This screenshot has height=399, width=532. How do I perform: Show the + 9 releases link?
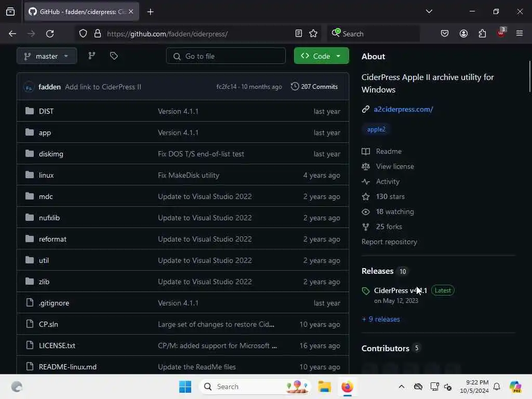[x=381, y=320]
